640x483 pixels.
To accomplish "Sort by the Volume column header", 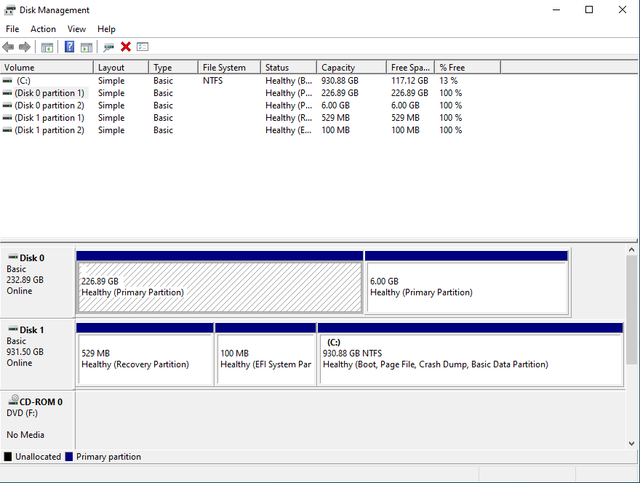I will pyautogui.click(x=47, y=67).
